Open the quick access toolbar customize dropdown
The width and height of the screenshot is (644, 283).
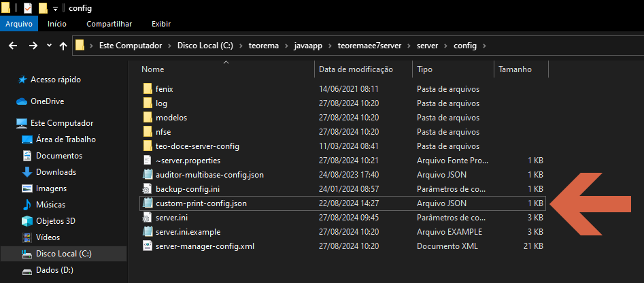[x=55, y=8]
